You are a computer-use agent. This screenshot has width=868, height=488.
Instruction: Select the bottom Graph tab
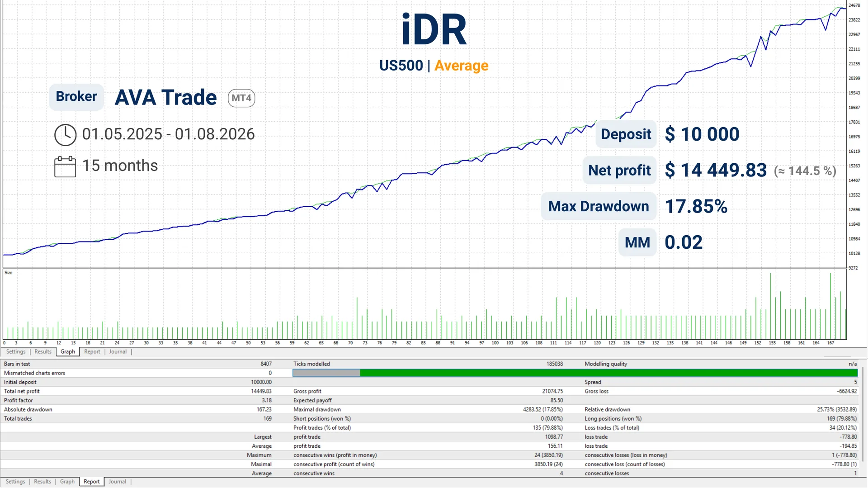67,482
